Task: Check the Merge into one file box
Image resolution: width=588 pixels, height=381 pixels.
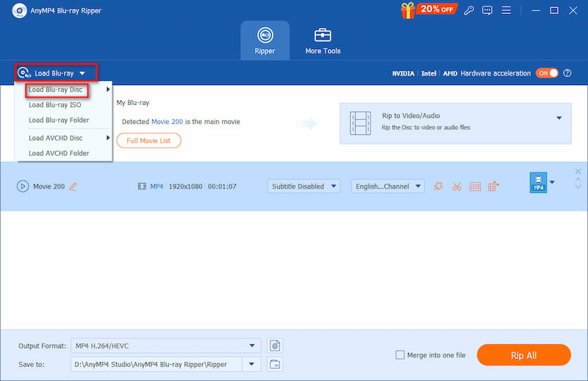Action: 400,355
